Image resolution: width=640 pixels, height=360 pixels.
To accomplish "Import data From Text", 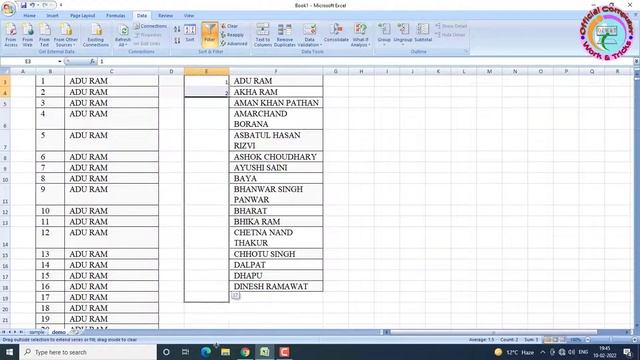I will point(44,35).
